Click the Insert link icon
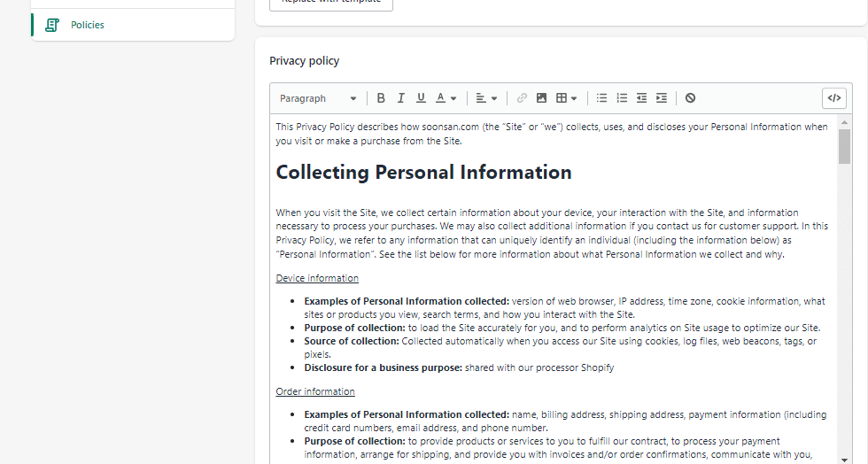Screen dimensions: 868x464 (522, 98)
